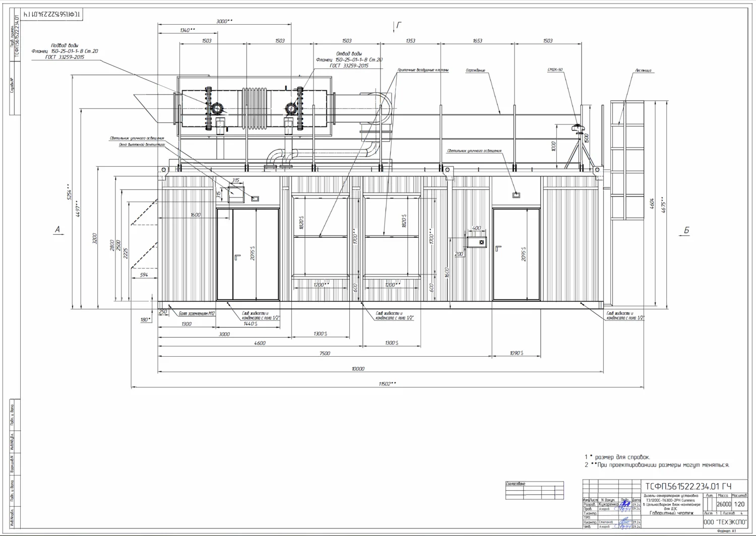Select the ООО "ТЕХЭКСПО" company name
This screenshot has width=756, height=536.
pos(725,522)
